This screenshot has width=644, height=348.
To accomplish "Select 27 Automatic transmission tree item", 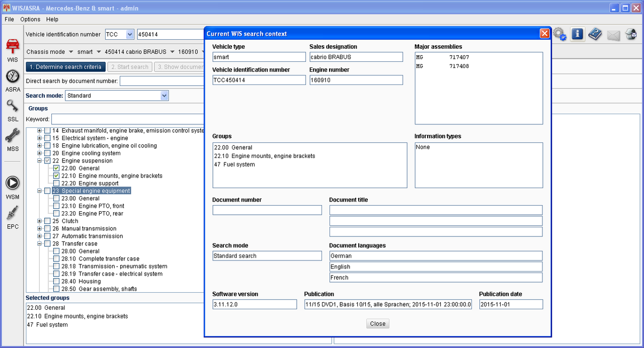I will 88,236.
